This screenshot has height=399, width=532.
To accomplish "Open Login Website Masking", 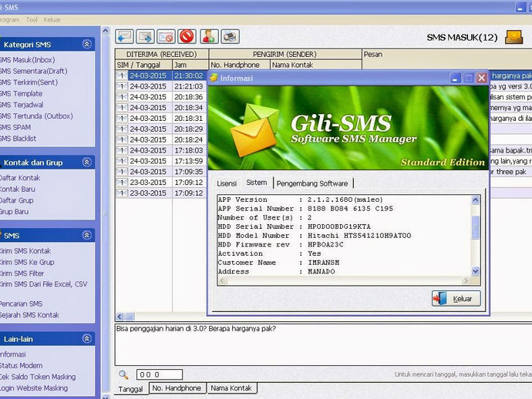I will 34,387.
